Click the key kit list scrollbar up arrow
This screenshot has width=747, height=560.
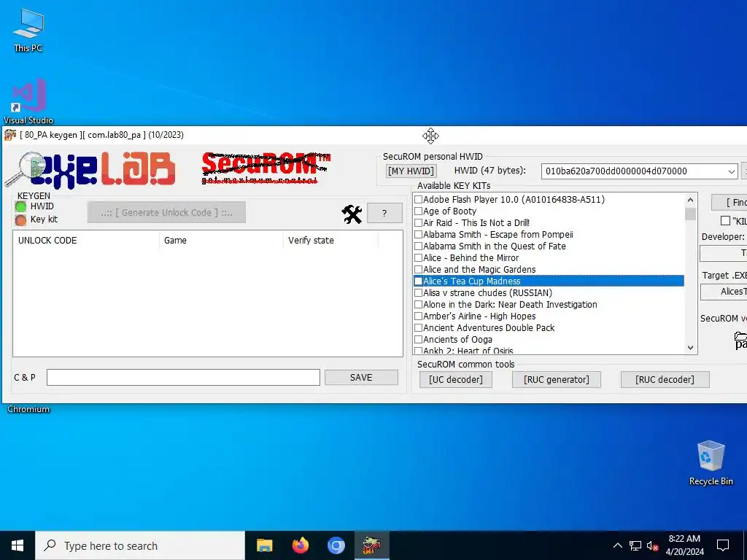690,200
